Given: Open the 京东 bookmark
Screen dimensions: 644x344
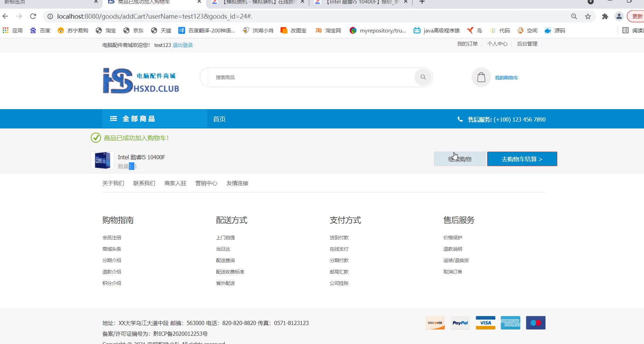Looking at the screenshot, I should point(133,30).
